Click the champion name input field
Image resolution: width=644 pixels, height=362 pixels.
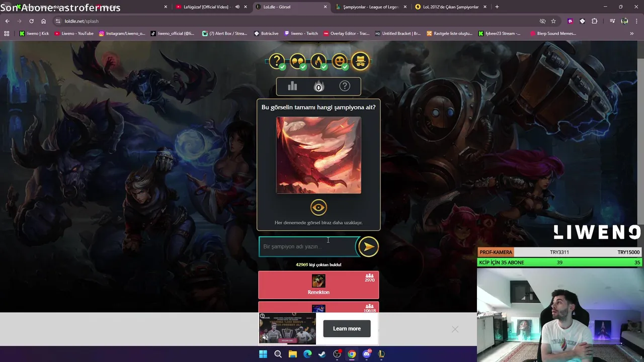point(307,246)
